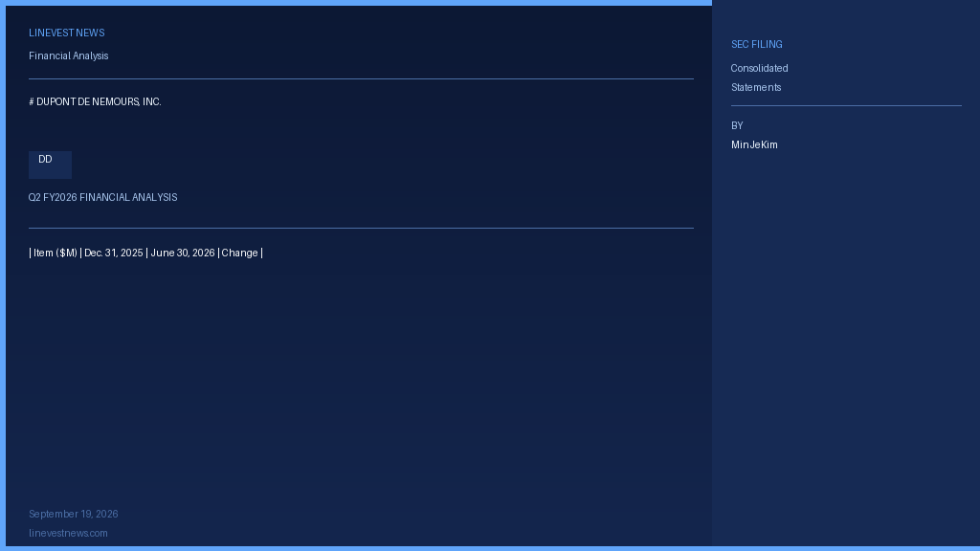This screenshot has height=551, width=980.
Task: Click the DD ticker badge
Action: click(50, 165)
